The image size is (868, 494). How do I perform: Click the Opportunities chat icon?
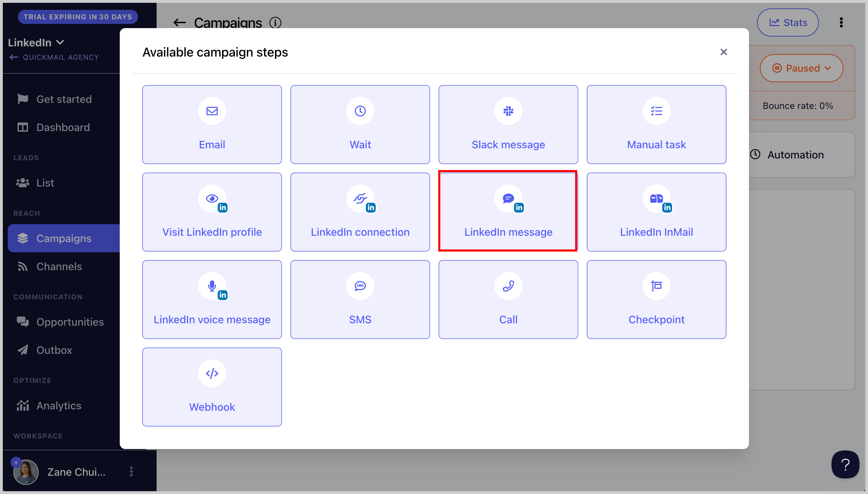click(x=23, y=322)
